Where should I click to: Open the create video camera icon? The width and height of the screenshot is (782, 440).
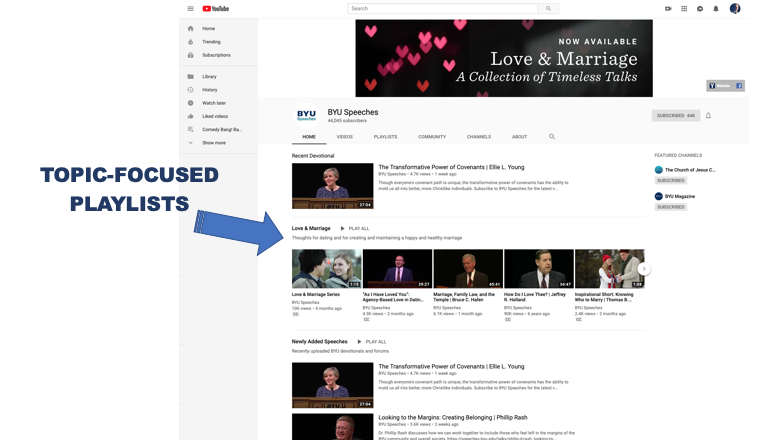(x=668, y=8)
